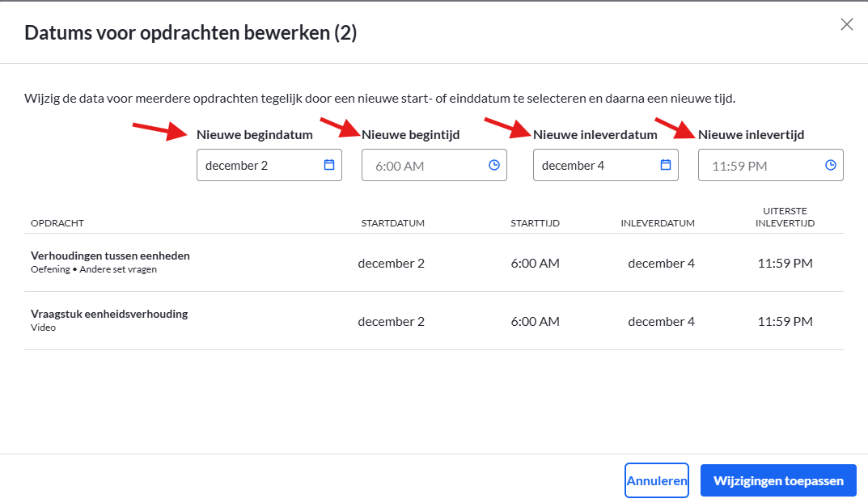Select assignment name Verhoudingen tussen eenheden

(110, 256)
